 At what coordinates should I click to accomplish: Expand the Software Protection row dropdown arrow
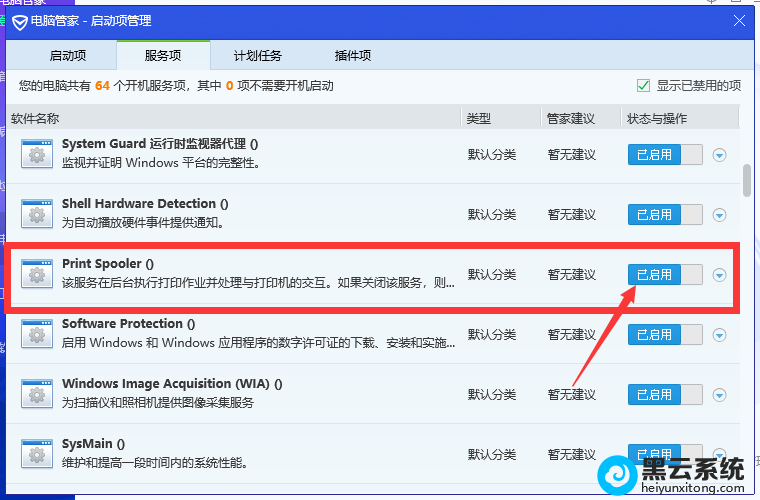coord(719,335)
